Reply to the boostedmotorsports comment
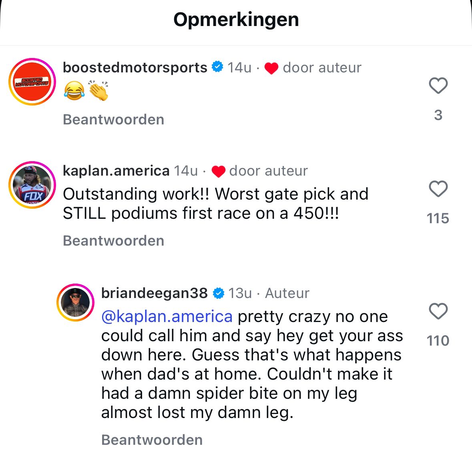 (x=113, y=120)
